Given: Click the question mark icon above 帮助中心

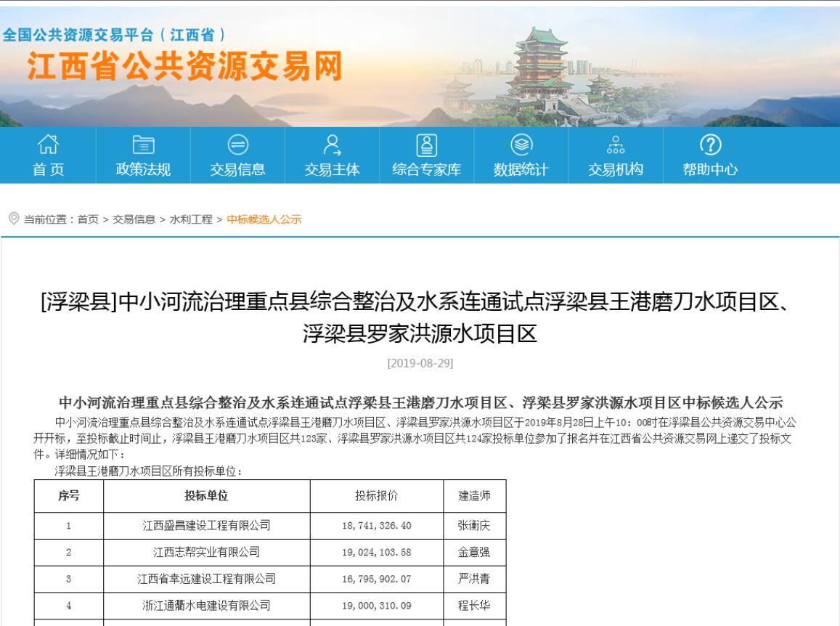Looking at the screenshot, I should (709, 145).
